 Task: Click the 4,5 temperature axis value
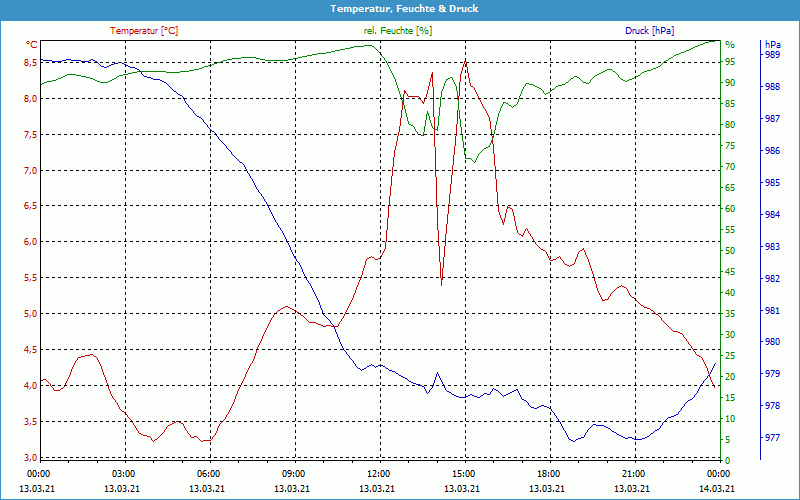click(31, 350)
